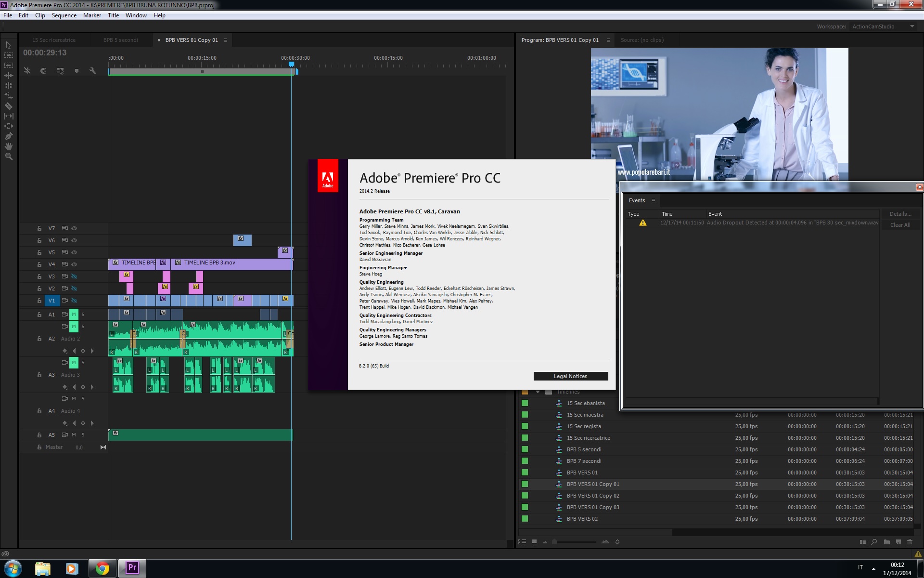Screen dimensions: 924x578
Task: Show the hidden track V3
Action: (x=74, y=276)
